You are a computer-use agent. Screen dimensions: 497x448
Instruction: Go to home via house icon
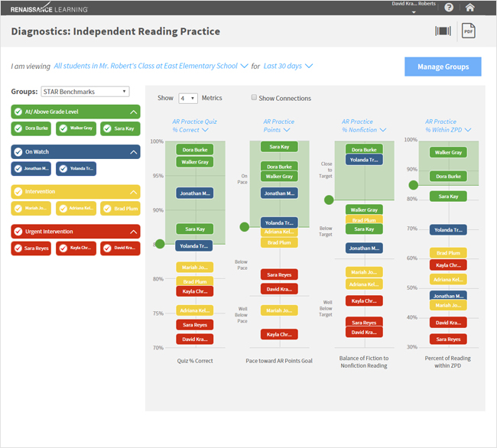click(x=469, y=8)
